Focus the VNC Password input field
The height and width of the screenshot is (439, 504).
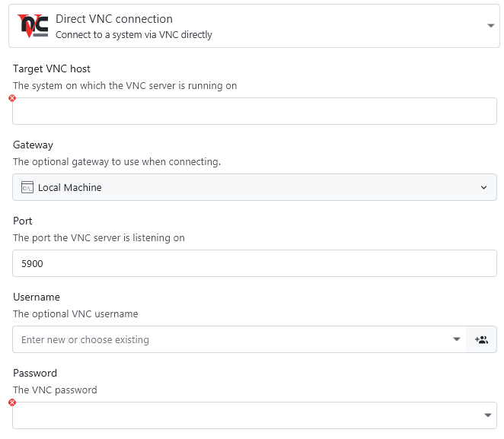pyautogui.click(x=244, y=415)
